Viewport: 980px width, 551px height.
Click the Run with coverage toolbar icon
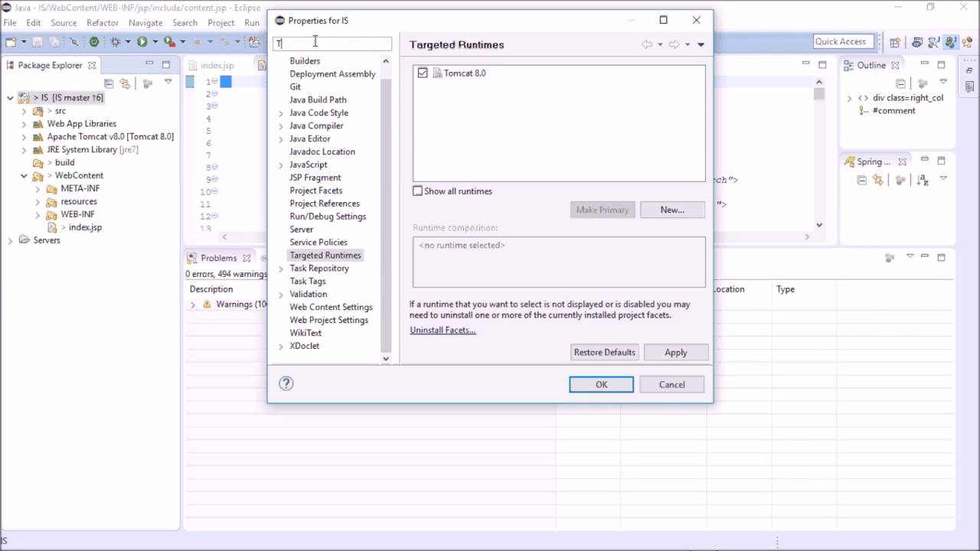pyautogui.click(x=170, y=42)
